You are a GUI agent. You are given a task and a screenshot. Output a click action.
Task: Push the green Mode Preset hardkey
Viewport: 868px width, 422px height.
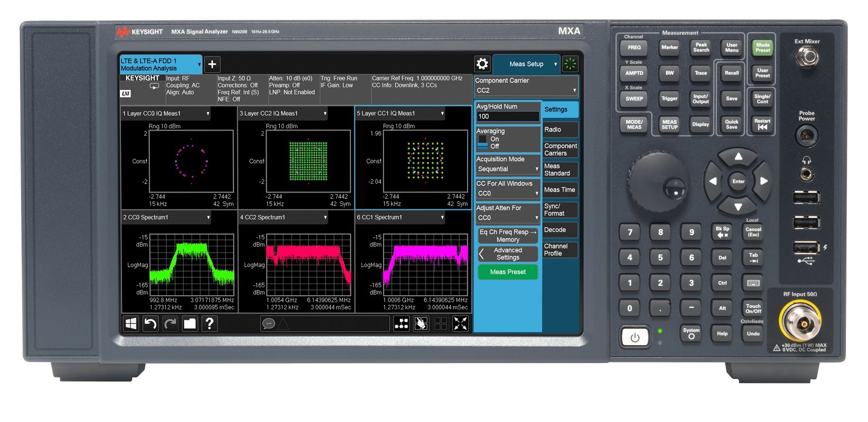[x=762, y=47]
